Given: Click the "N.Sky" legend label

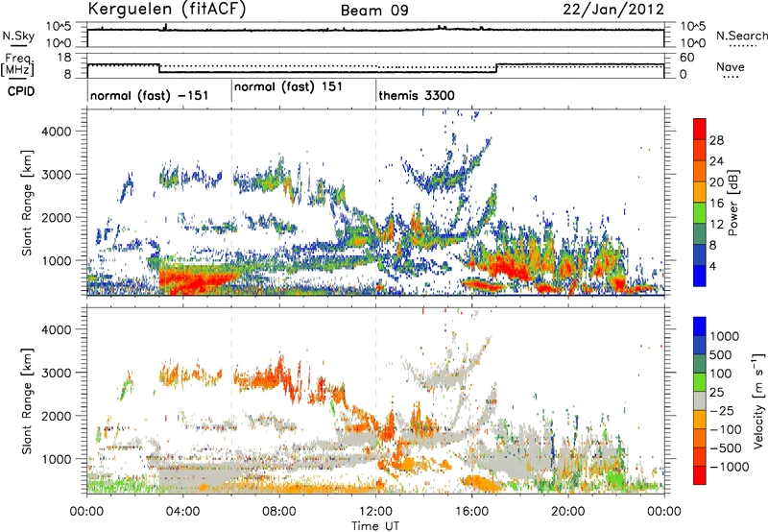Looking at the screenshot, I should (18, 36).
